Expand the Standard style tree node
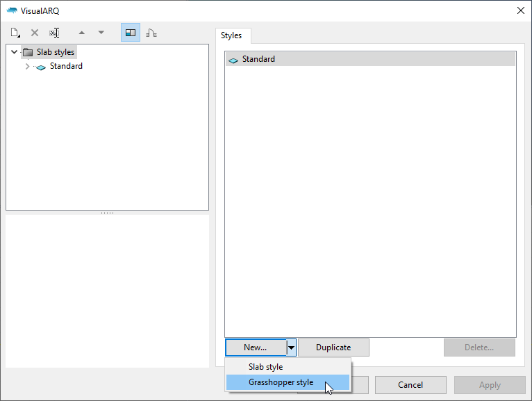This screenshot has height=401, width=532. click(27, 67)
